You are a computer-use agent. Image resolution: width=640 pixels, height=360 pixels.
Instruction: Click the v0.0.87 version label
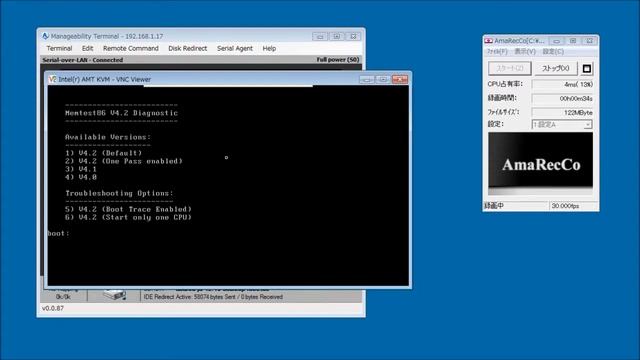tap(53, 308)
